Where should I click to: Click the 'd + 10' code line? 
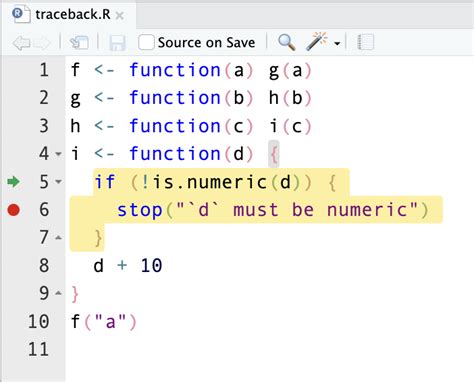[128, 266]
